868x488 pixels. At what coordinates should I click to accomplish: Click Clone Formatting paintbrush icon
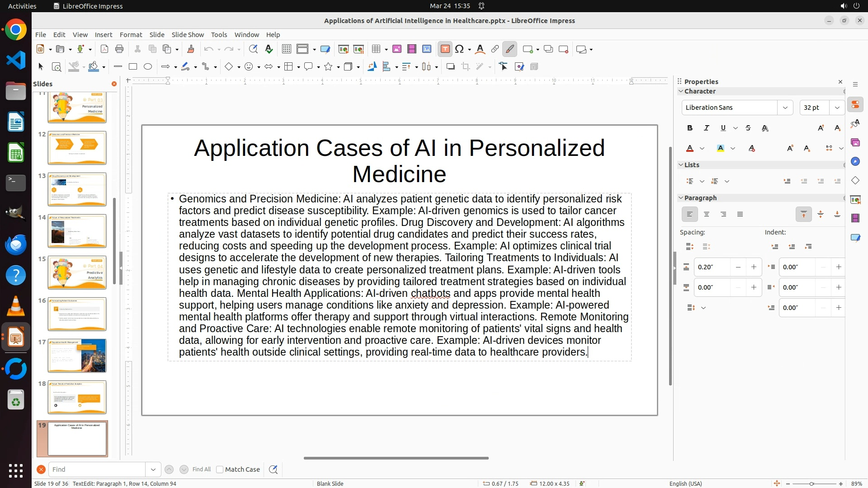coord(190,49)
